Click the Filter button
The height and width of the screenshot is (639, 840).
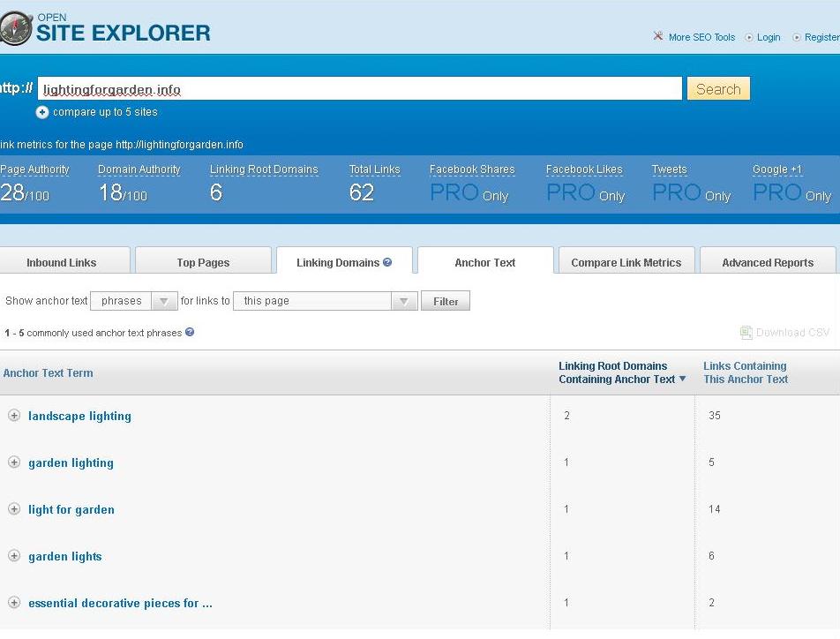click(x=446, y=301)
